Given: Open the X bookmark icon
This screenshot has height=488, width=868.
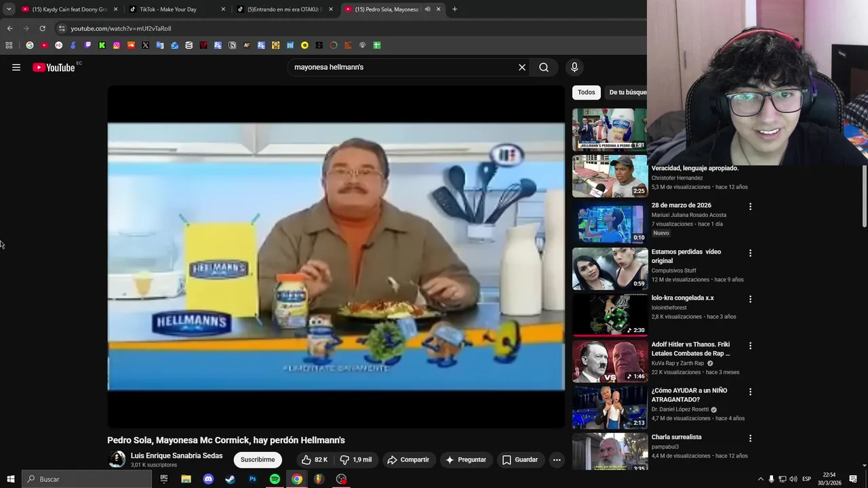Looking at the screenshot, I should (x=145, y=45).
